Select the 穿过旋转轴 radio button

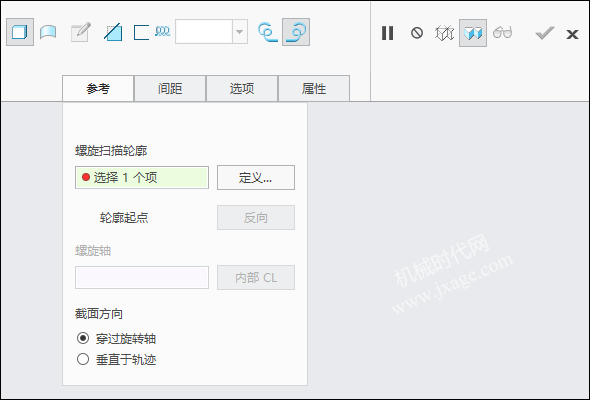[83, 338]
